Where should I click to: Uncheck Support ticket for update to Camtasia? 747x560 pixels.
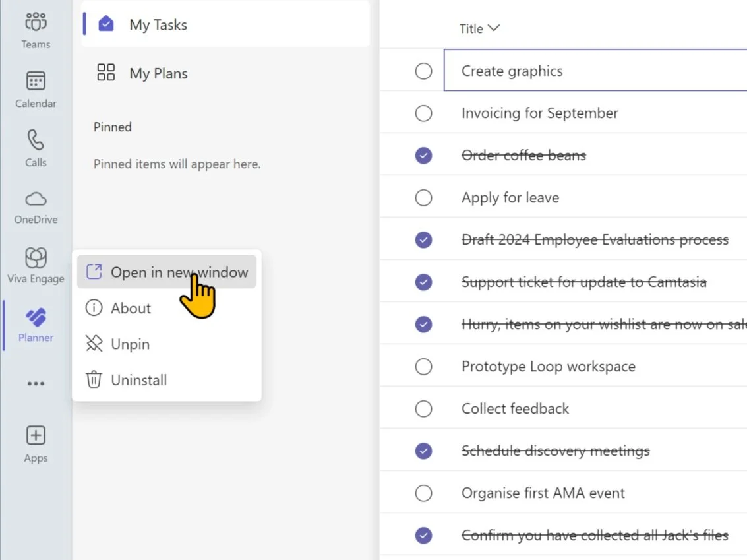(423, 282)
